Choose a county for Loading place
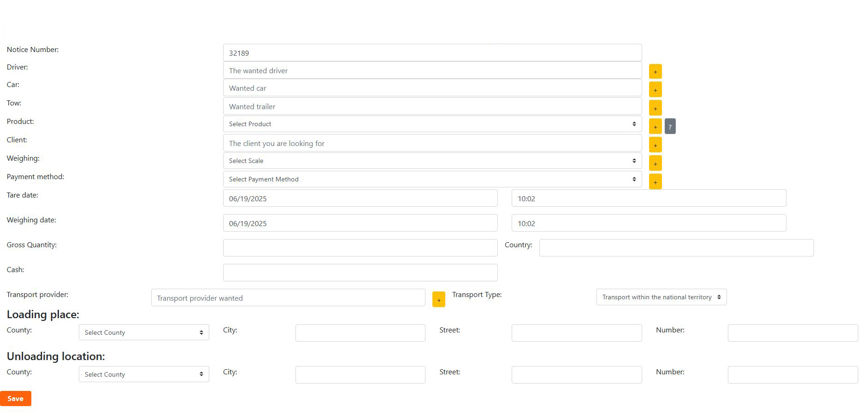Screen dimensions: 868x419 [x=144, y=332]
